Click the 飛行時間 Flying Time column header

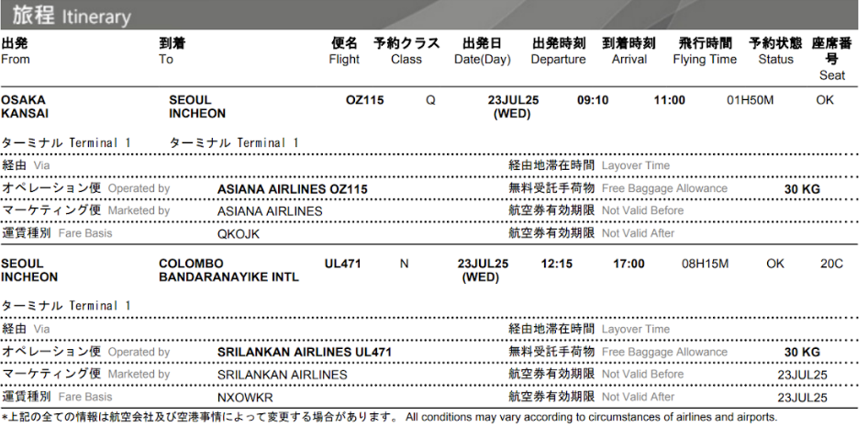(705, 51)
